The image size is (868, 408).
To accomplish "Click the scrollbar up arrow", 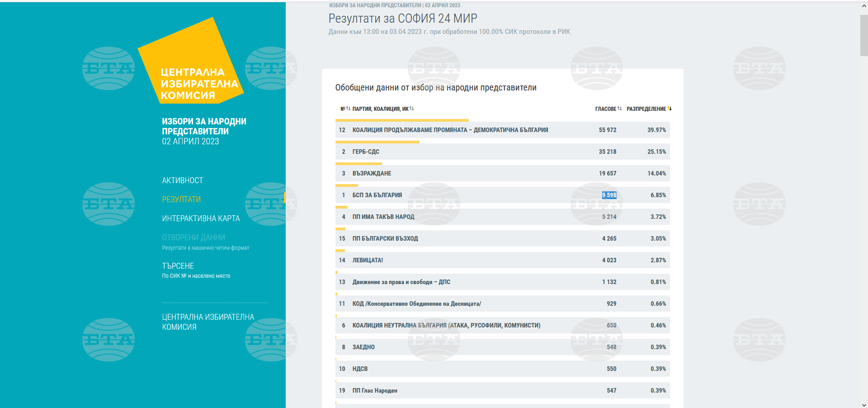I will pos(863,6).
